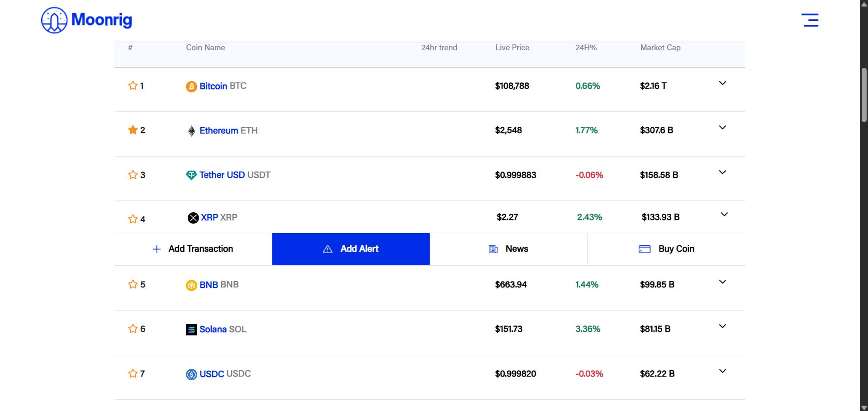Screen dimensions: 868x411
Task: Expand the Bitcoin row chevron
Action: point(722,83)
